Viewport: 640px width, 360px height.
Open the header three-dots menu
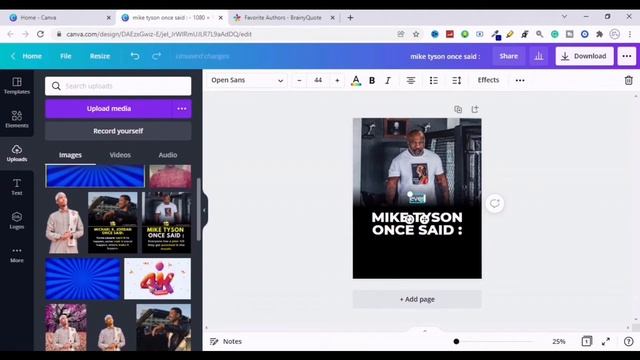click(x=627, y=56)
